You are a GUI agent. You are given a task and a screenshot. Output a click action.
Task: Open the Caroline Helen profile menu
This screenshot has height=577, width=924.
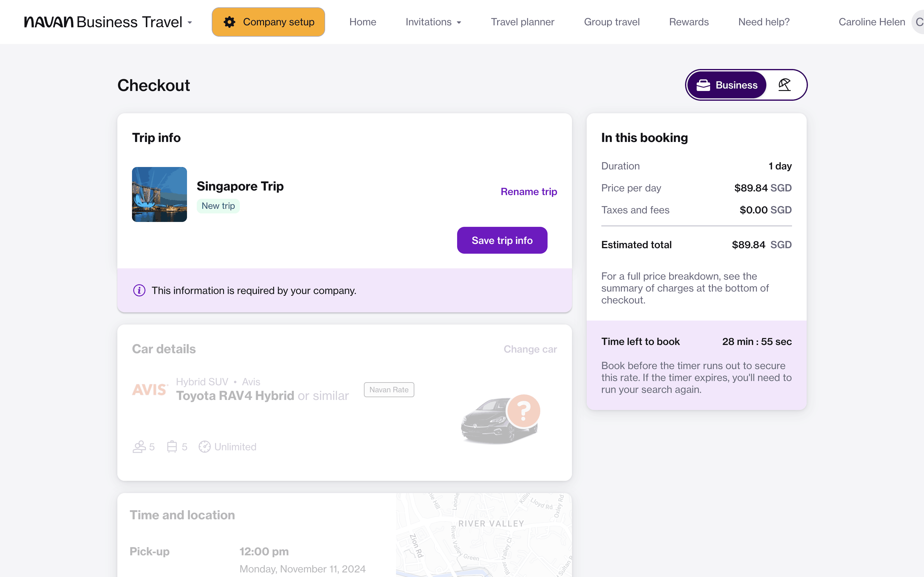click(x=871, y=22)
